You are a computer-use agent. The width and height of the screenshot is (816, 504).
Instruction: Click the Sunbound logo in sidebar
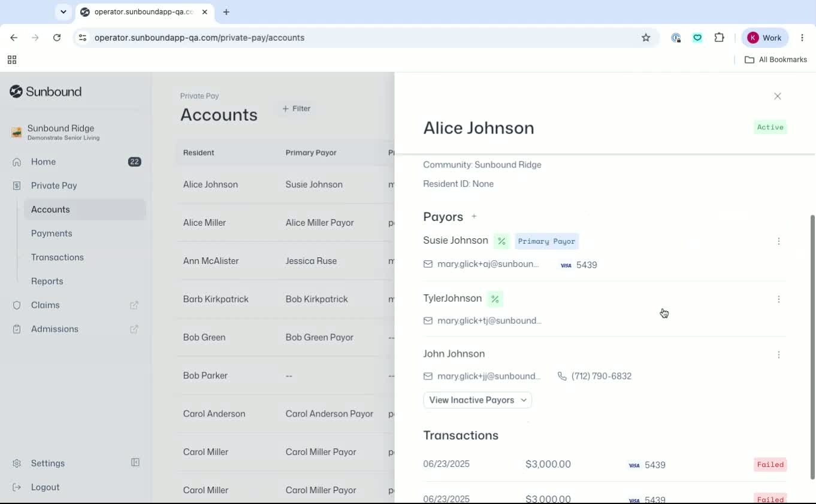46,92
